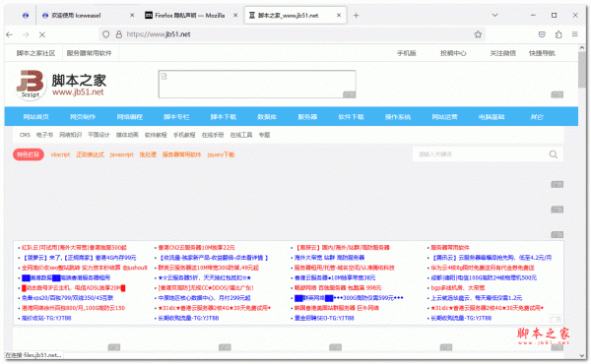Stop loading the page with the X button
This screenshot has height=364, width=591.
pos(42,34)
